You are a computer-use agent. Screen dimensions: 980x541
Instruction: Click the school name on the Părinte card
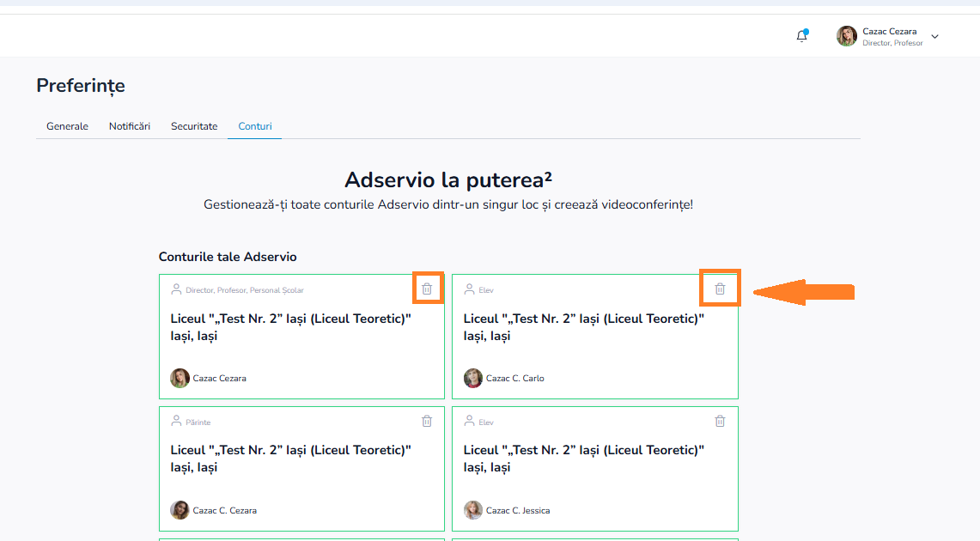(290, 459)
